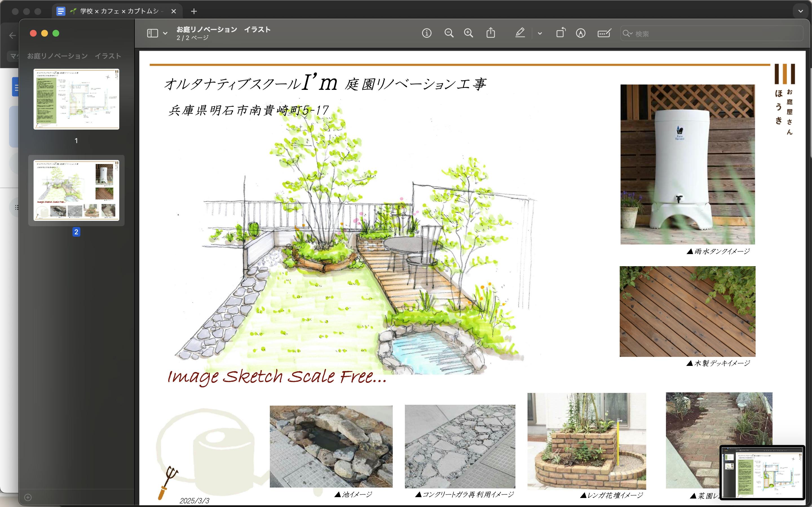
Task: Open the sidebar view options dropdown
Action: [x=165, y=33]
